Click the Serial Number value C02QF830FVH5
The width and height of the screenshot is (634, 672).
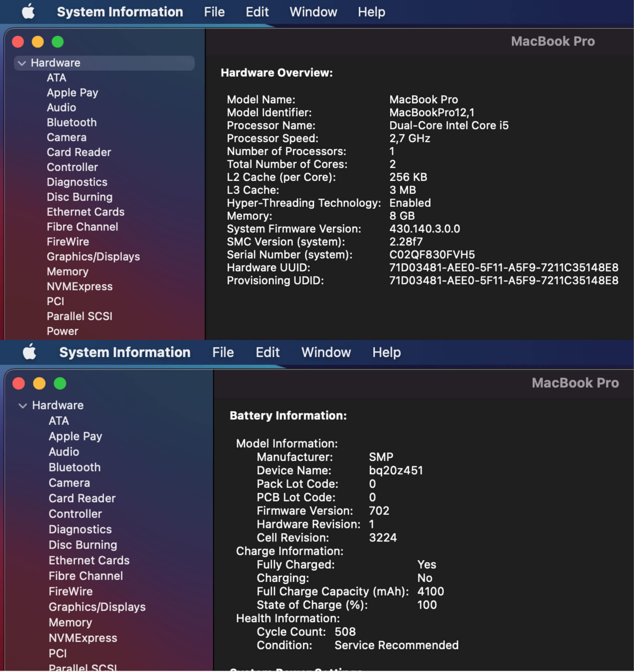[x=432, y=255]
